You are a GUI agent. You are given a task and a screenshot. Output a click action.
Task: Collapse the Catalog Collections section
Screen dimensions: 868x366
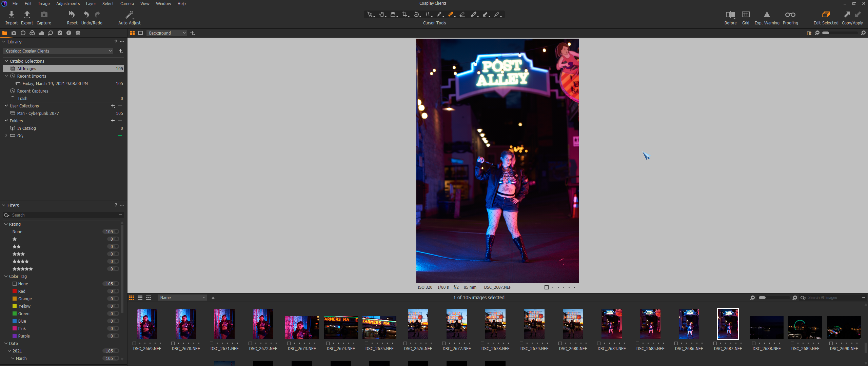(6, 61)
